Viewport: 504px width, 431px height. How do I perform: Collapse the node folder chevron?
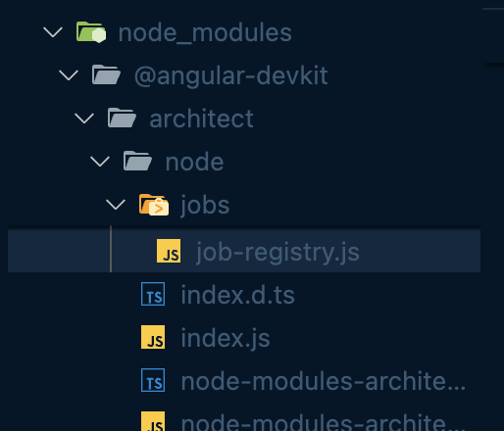[100, 162]
